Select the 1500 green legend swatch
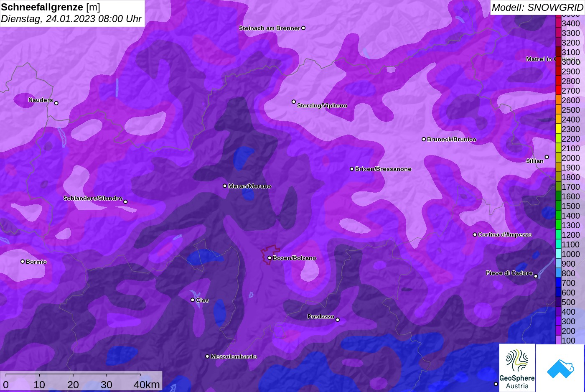This screenshot has height=392, width=585. (558, 206)
